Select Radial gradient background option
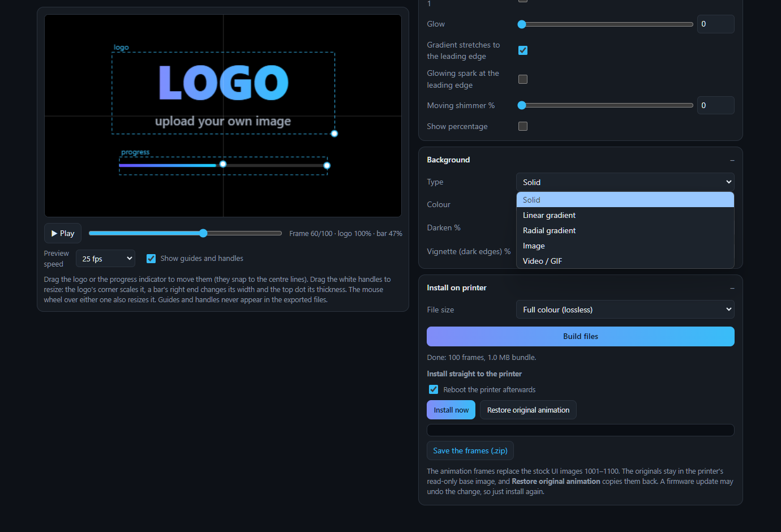This screenshot has width=781, height=532. point(625,230)
